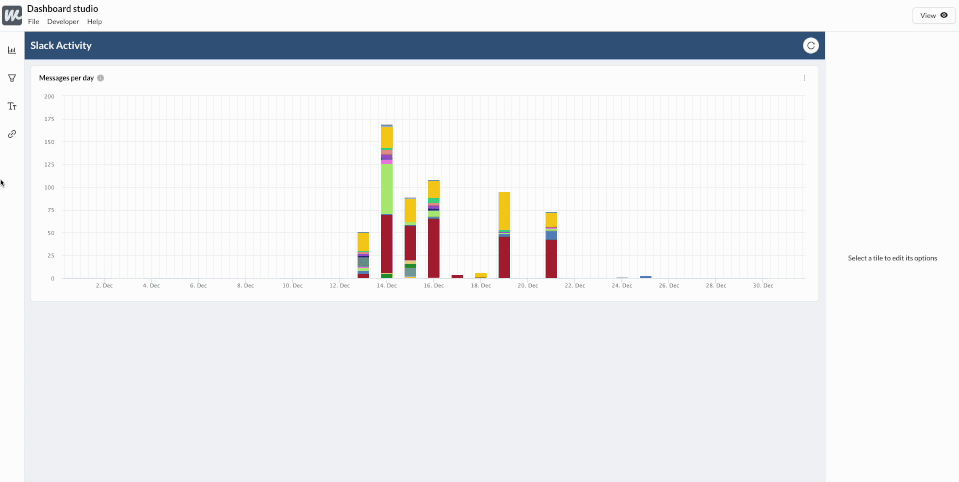Select the filter tool in sidebar
This screenshot has height=482, width=959.
pos(12,78)
